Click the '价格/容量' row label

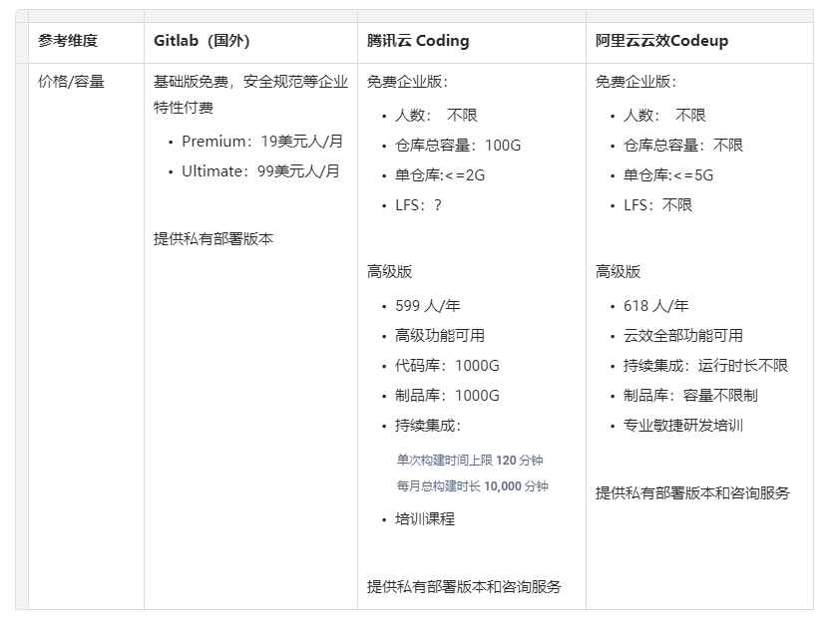click(71, 82)
